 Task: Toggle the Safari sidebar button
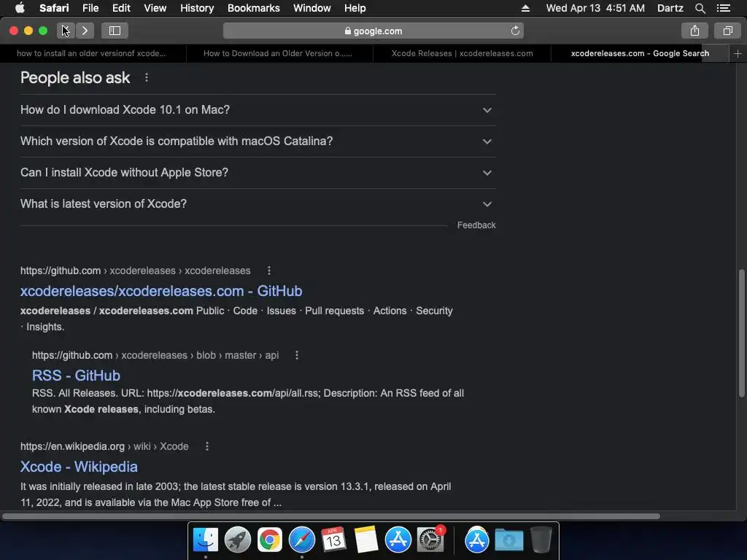pyautogui.click(x=115, y=31)
